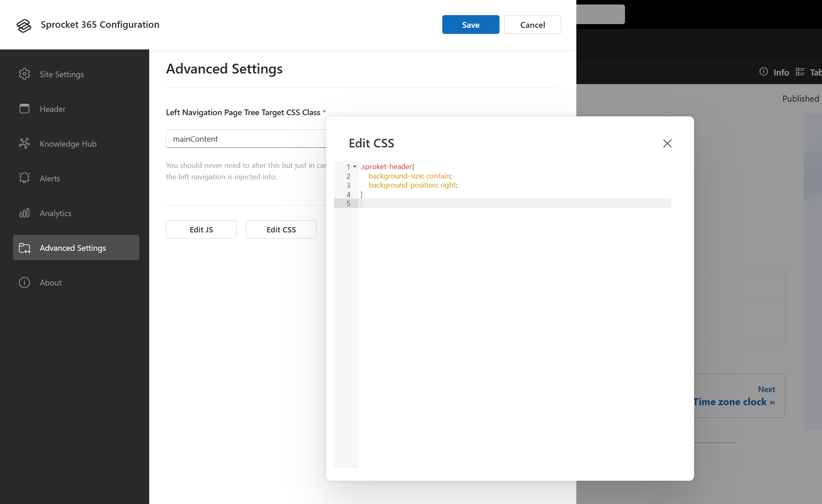Image resolution: width=822 pixels, height=504 pixels.
Task: Cancel the configuration changes
Action: pyautogui.click(x=533, y=25)
